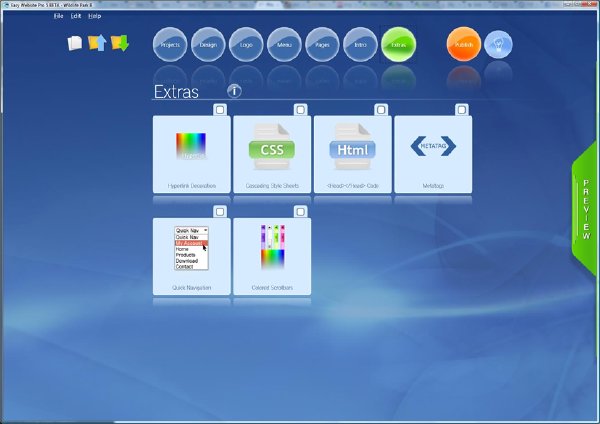The width and height of the screenshot is (600, 424).
Task: Go to the Menu step bubble
Action: [284, 44]
